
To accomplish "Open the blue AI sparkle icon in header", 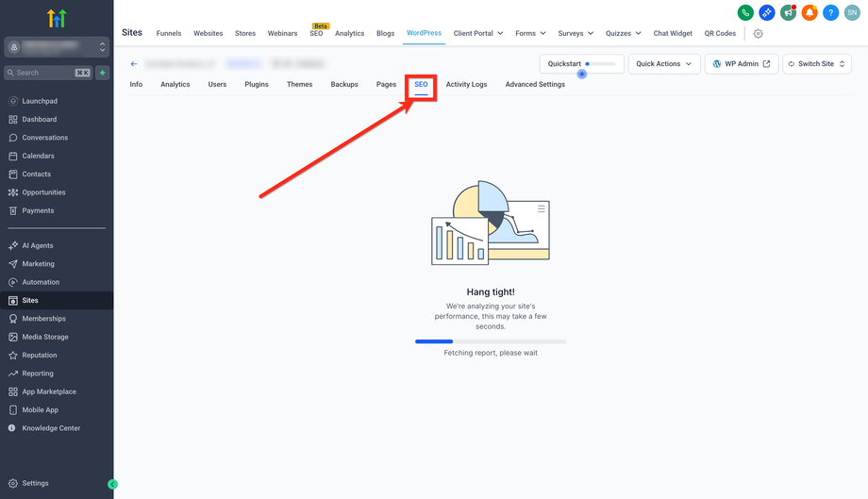I will tap(767, 12).
